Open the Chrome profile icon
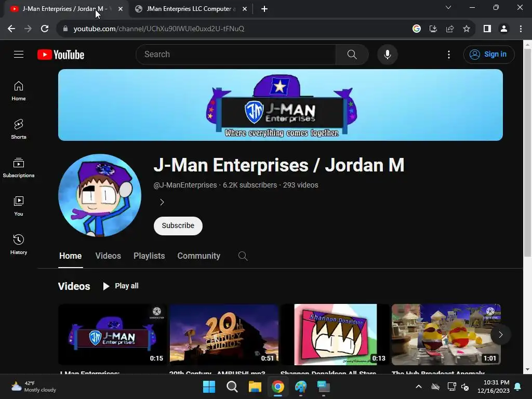 point(504,29)
